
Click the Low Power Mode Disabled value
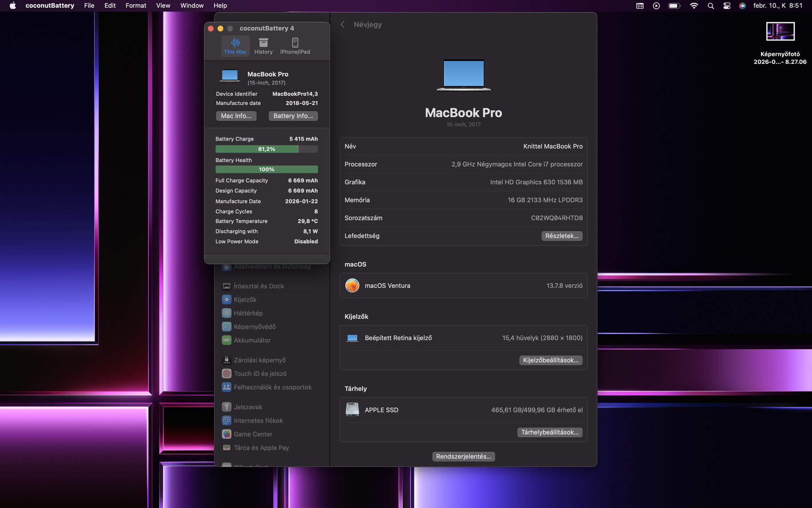[306, 242]
